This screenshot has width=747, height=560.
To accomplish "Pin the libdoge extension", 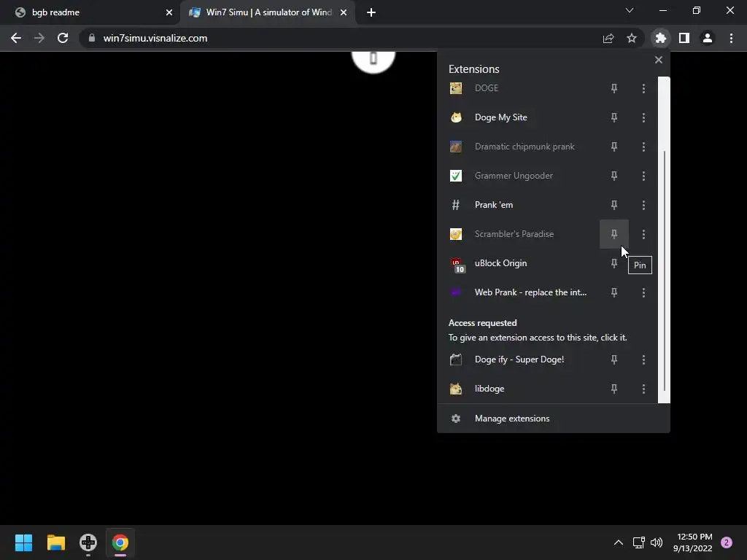I will (x=614, y=389).
